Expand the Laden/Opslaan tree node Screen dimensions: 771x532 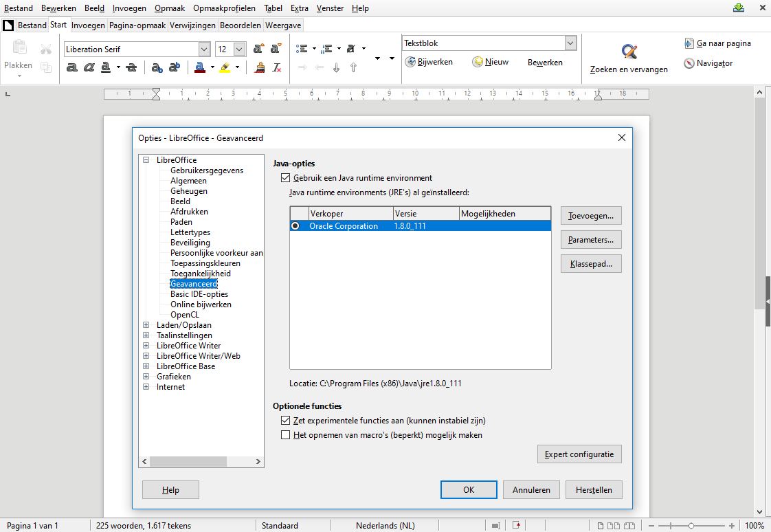point(146,325)
